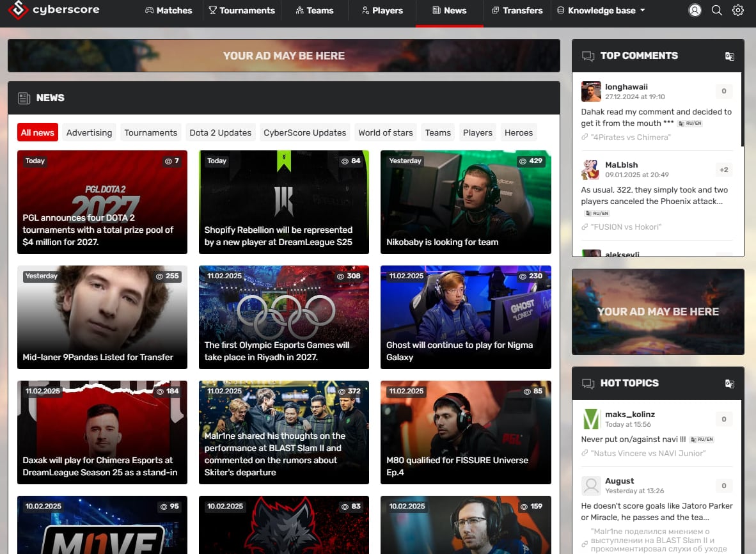Screen dimensions: 756x554
Task: Open the search magnifier icon
Action: pyautogui.click(x=717, y=10)
